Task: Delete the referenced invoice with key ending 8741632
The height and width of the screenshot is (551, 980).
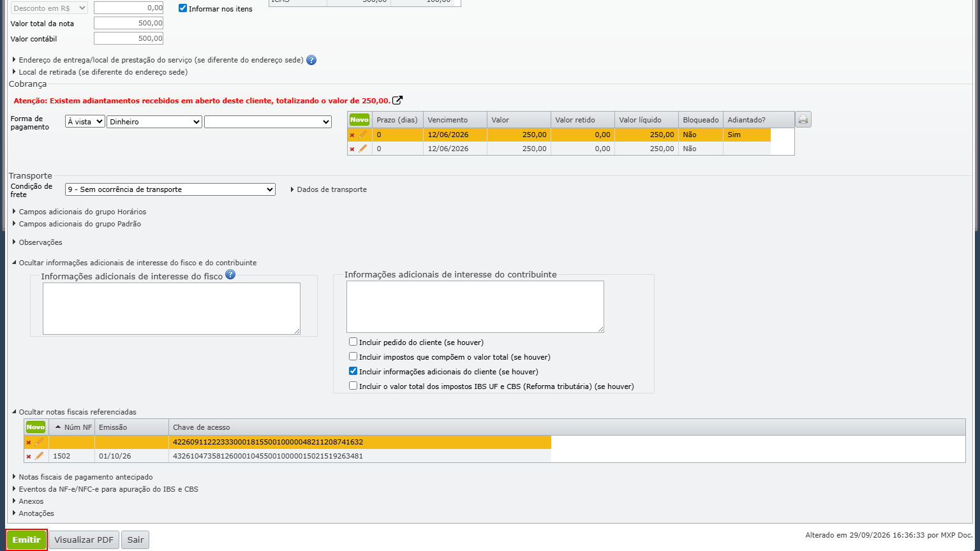Action: coord(29,443)
